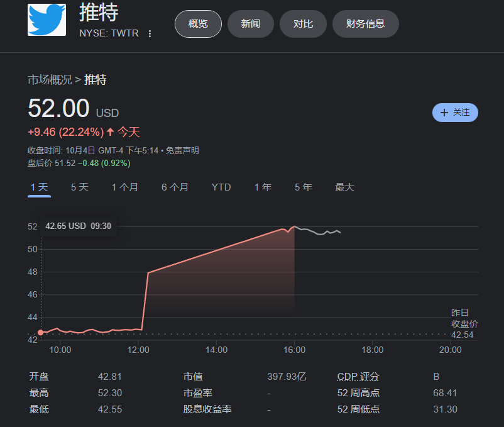Screen dimensions: 504x427
Task: Click the NYSE: TWTR ticker text
Action: pyautogui.click(x=109, y=33)
